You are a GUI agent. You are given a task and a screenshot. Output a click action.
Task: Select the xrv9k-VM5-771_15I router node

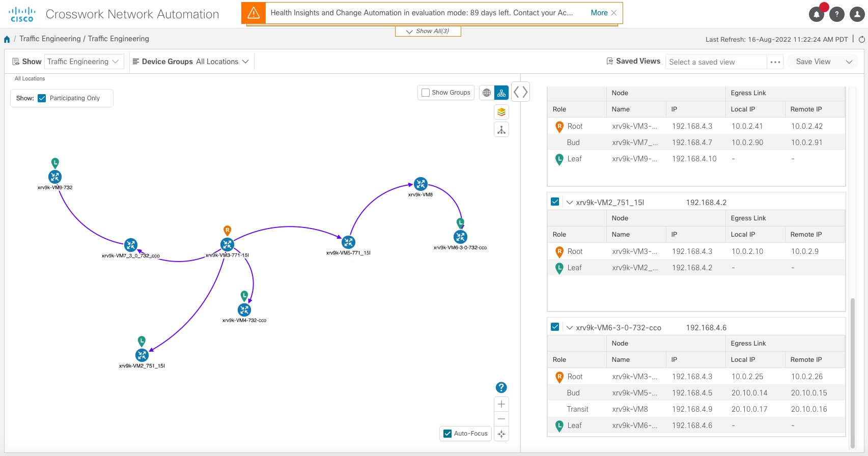348,242
